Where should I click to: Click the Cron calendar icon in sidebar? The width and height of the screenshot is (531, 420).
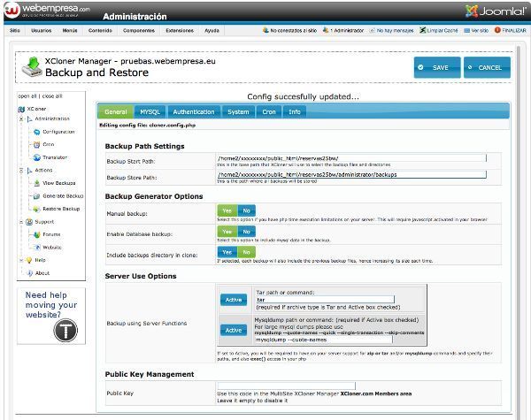[36, 145]
